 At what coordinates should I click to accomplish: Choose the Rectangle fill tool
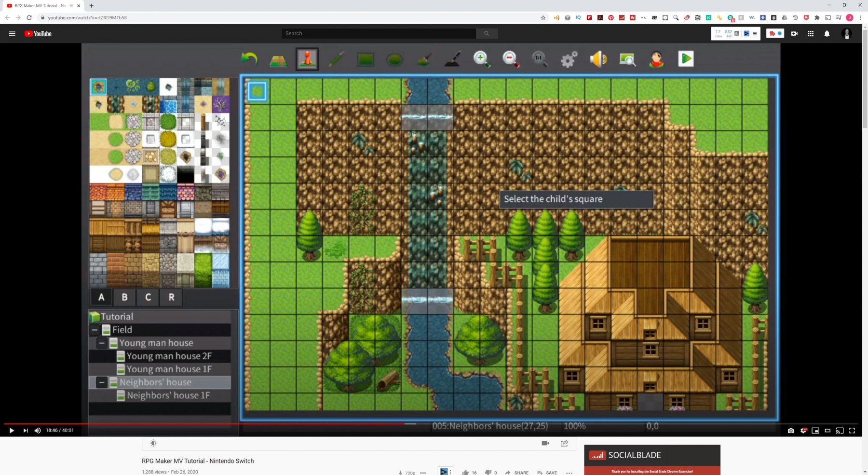(366, 59)
